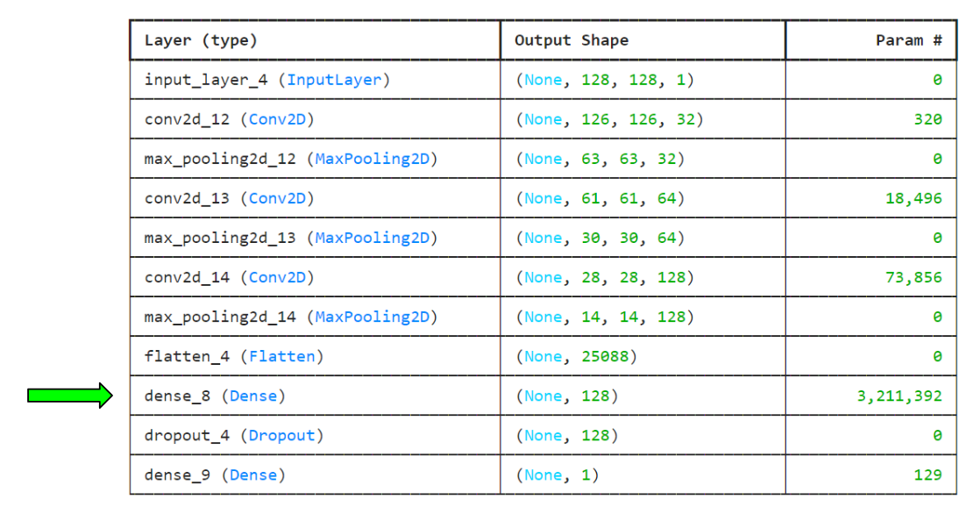Click the 3,211,392 parameter count
Image resolution: width=980 pixels, height=514 pixels.
pos(899,396)
